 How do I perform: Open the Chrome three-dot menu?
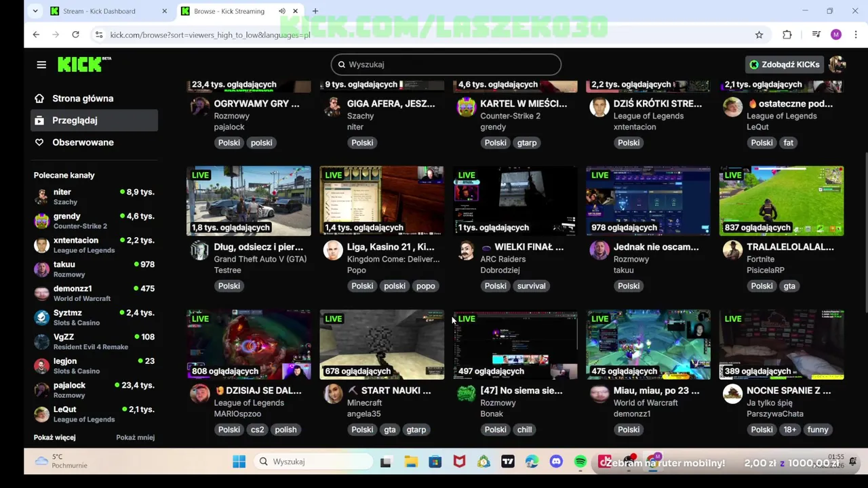[x=856, y=35]
